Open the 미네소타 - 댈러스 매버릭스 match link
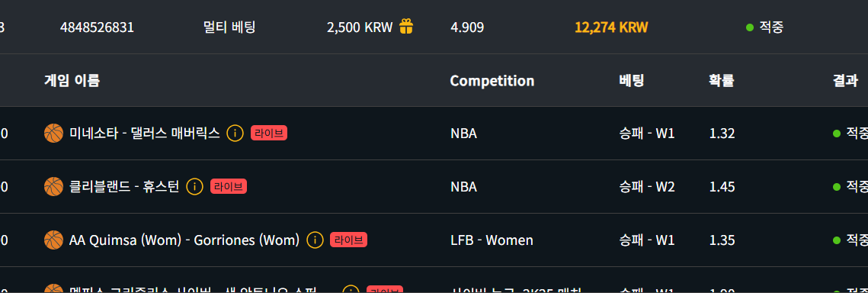Image resolution: width=868 pixels, height=293 pixels. tap(145, 134)
